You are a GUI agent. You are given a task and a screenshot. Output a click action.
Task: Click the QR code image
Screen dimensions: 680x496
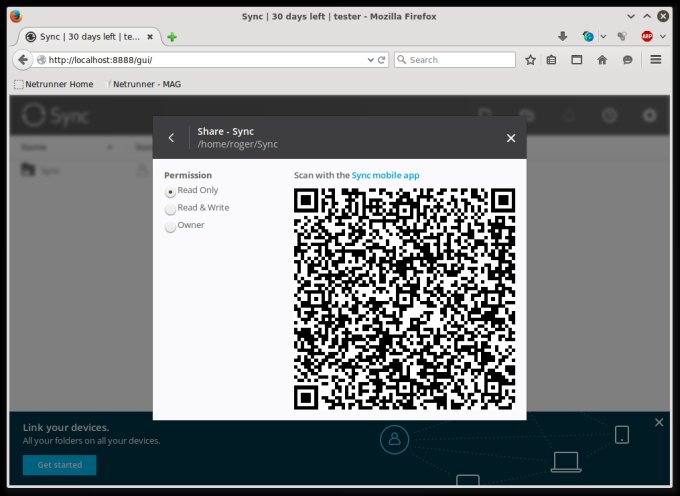click(x=404, y=299)
